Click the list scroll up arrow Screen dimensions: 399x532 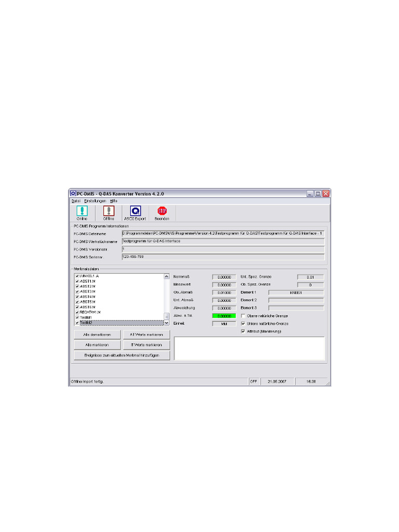pyautogui.click(x=166, y=276)
